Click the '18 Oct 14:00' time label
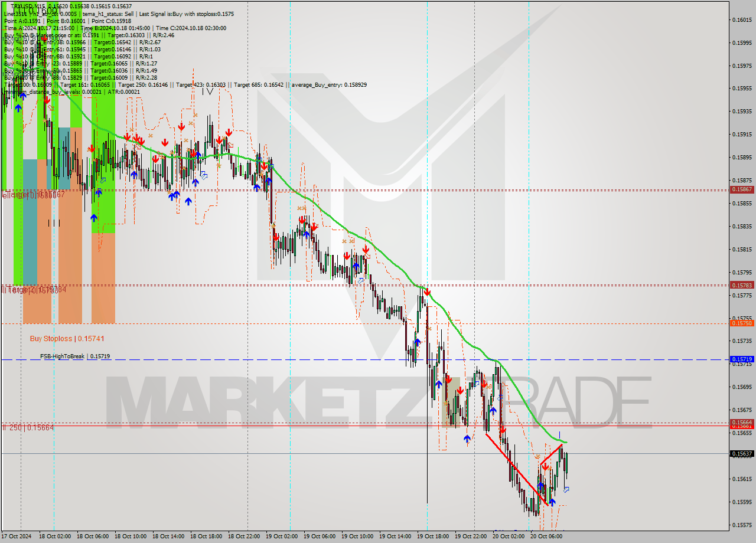The height and width of the screenshot is (543, 756). click(168, 537)
